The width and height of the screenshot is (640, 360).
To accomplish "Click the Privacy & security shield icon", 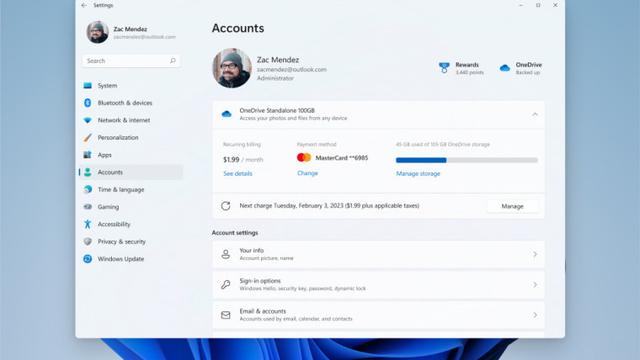I will [x=87, y=242].
